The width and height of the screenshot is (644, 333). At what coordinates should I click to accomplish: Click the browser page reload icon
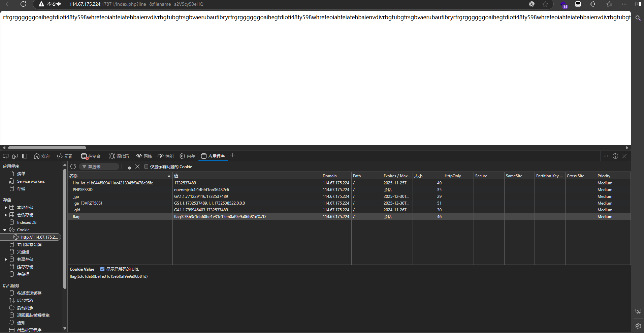(23, 4)
